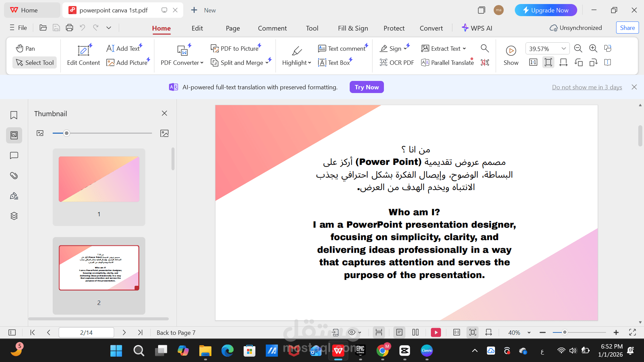Run OCR PDF on the document
Image resolution: width=644 pixels, height=362 pixels.
[397, 62]
